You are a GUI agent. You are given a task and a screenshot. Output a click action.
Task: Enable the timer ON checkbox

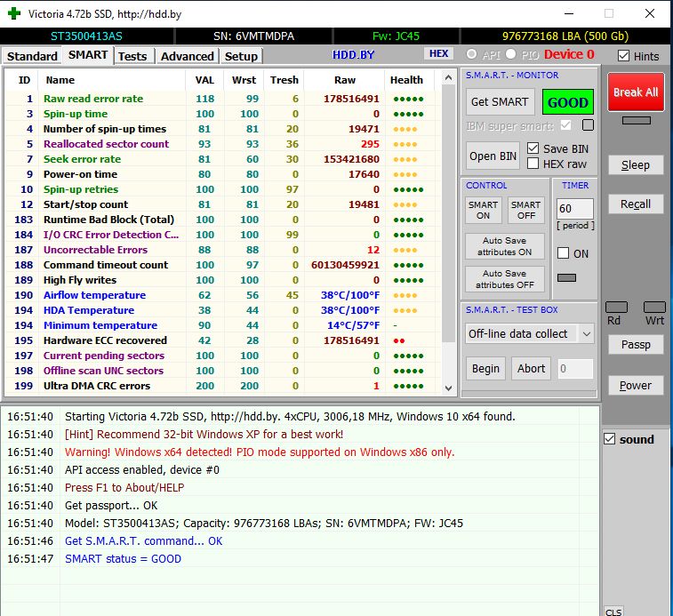[563, 253]
